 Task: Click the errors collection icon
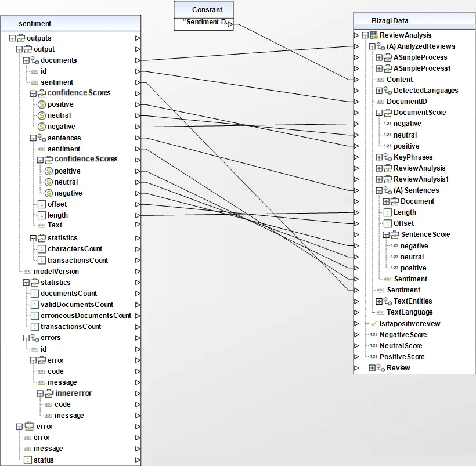coord(35,338)
